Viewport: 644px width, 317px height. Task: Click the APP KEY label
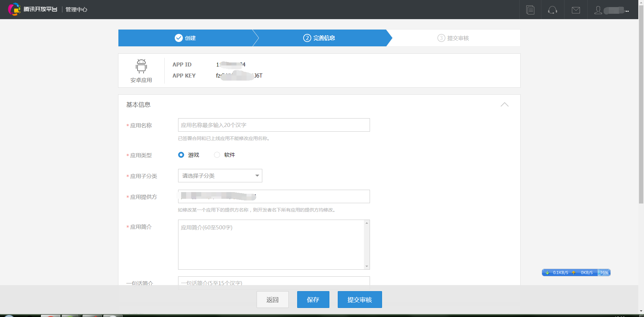pos(184,76)
